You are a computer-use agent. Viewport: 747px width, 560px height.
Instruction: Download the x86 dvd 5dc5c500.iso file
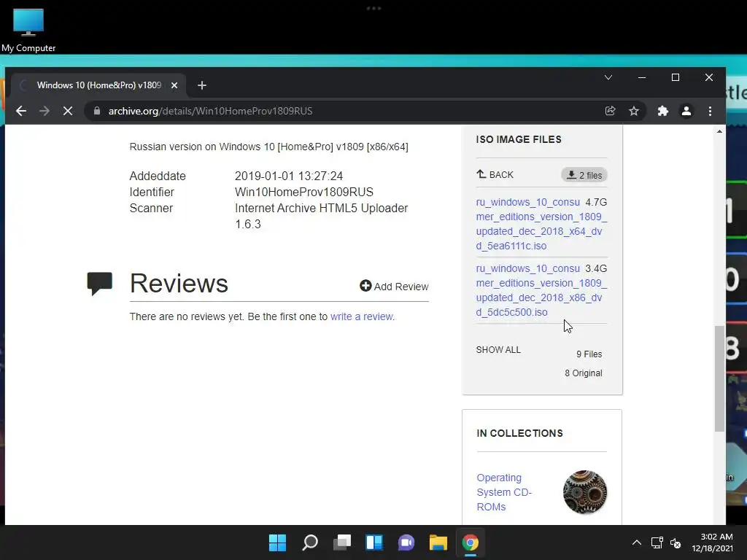(542, 290)
